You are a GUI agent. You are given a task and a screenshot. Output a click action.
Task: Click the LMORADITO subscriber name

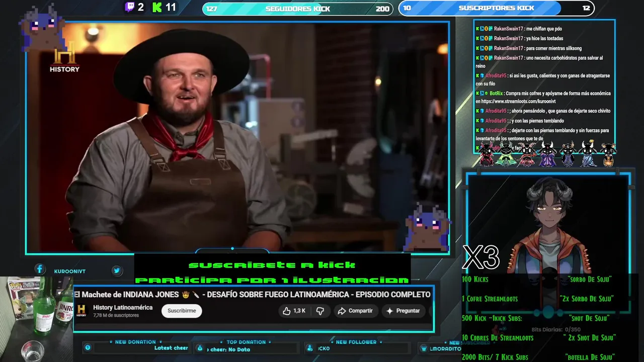coord(446,349)
